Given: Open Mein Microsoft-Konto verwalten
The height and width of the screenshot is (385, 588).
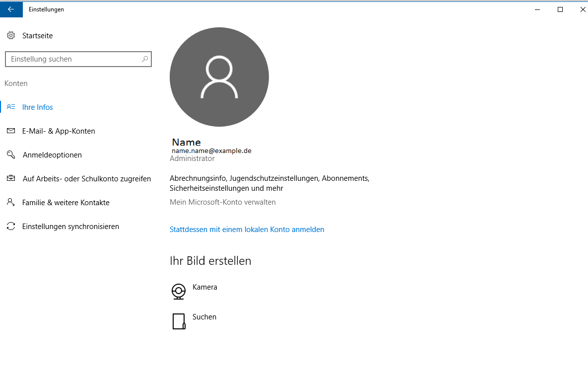Looking at the screenshot, I should (x=222, y=202).
